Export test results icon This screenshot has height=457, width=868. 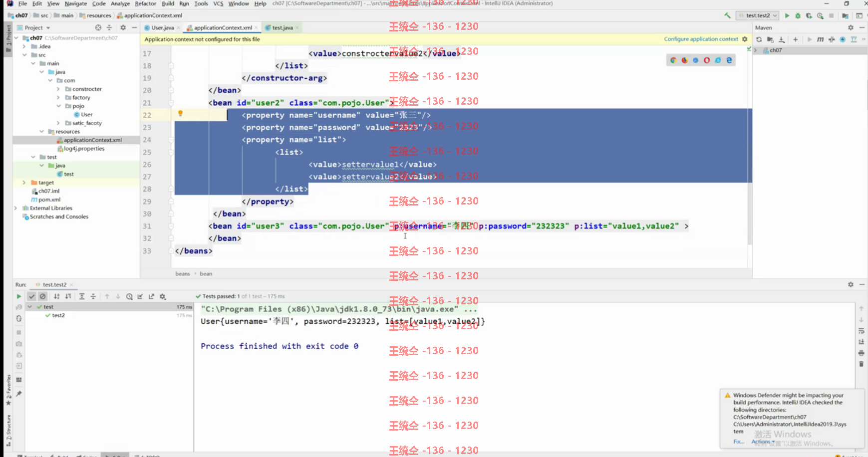(x=151, y=296)
